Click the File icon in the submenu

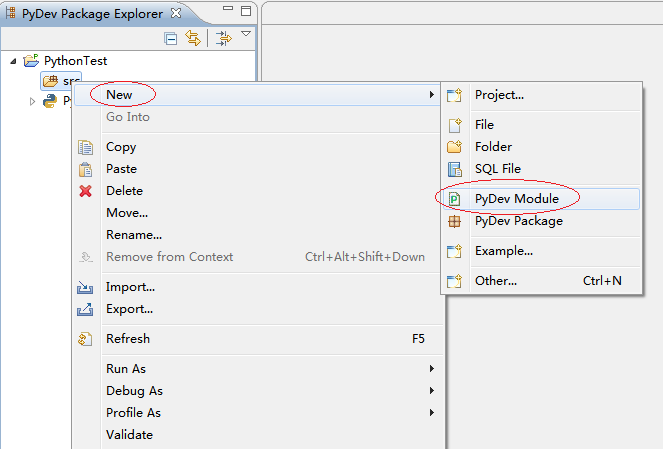(x=454, y=125)
